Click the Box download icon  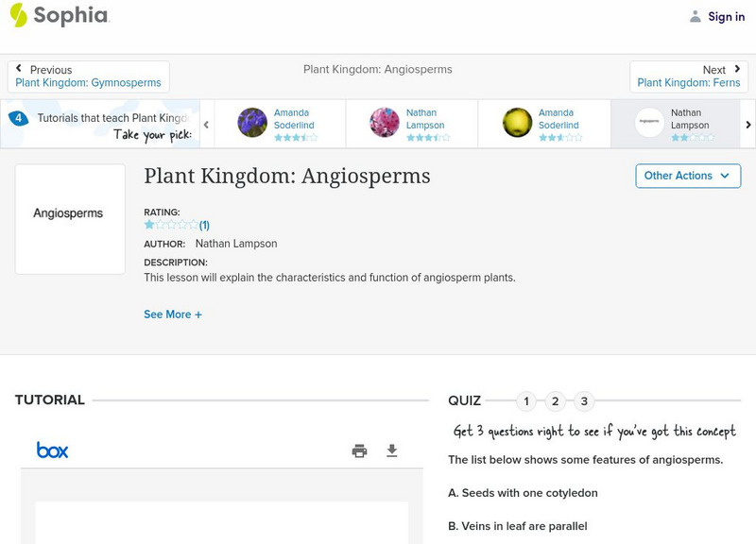(x=392, y=450)
